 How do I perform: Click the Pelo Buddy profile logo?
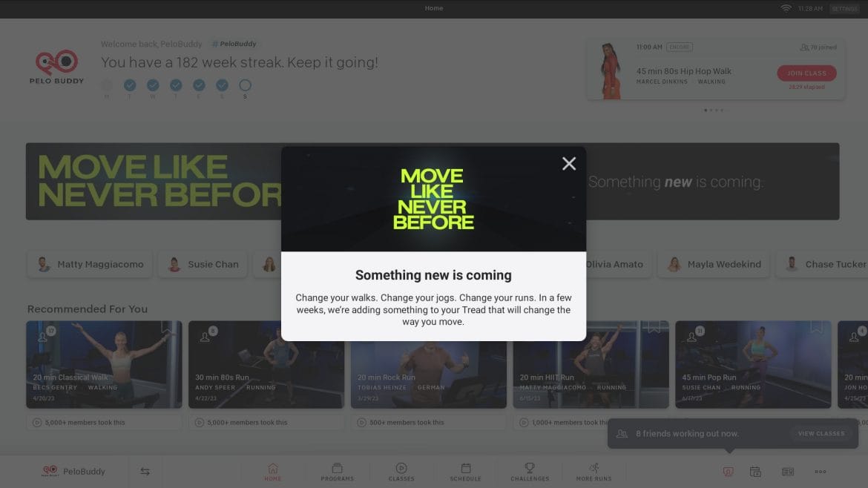pos(56,67)
